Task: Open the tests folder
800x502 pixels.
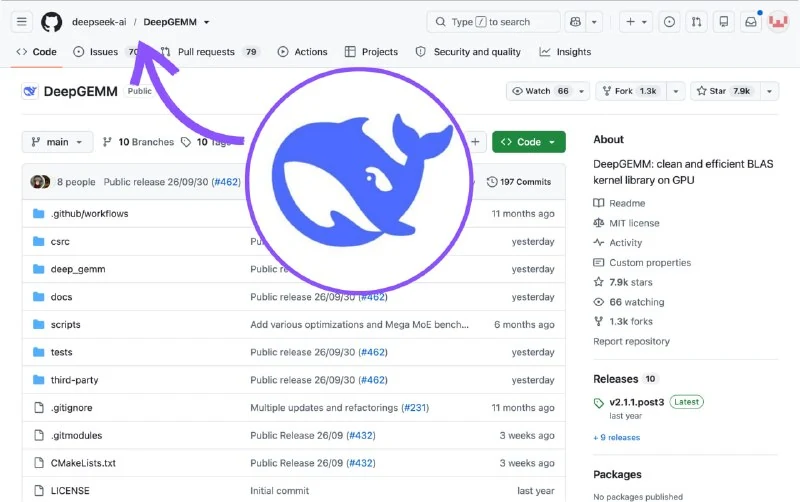Action: [x=61, y=352]
